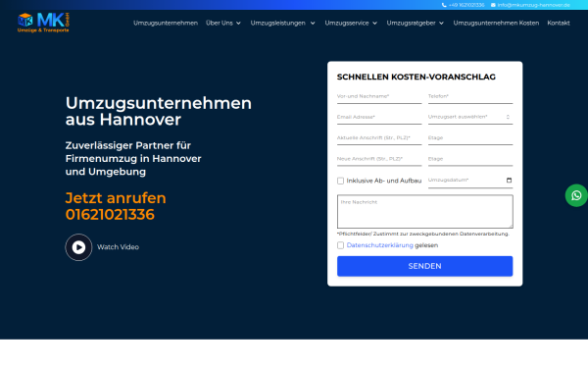Open the calendar picker in Umzugsdatum field
The image size is (588, 368).
tap(509, 181)
